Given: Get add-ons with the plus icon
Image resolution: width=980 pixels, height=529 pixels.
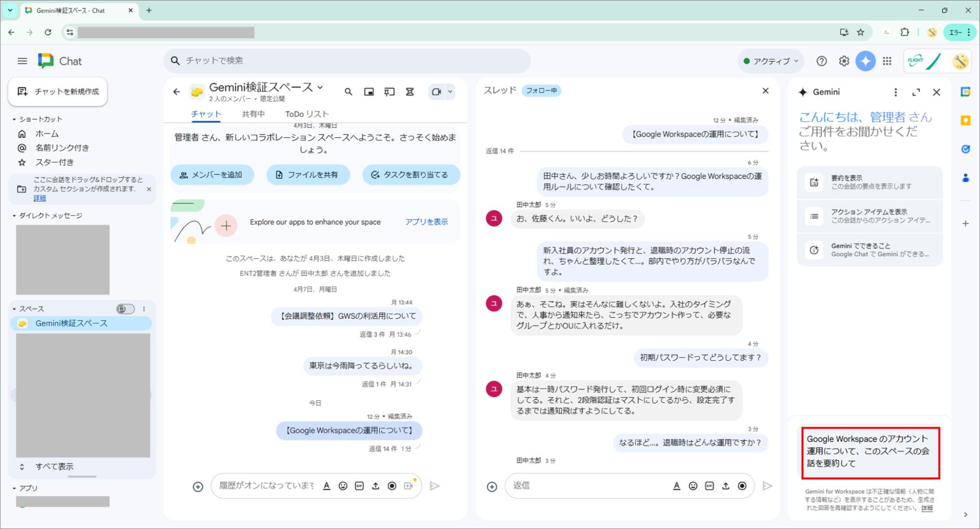Looking at the screenshot, I should (965, 223).
